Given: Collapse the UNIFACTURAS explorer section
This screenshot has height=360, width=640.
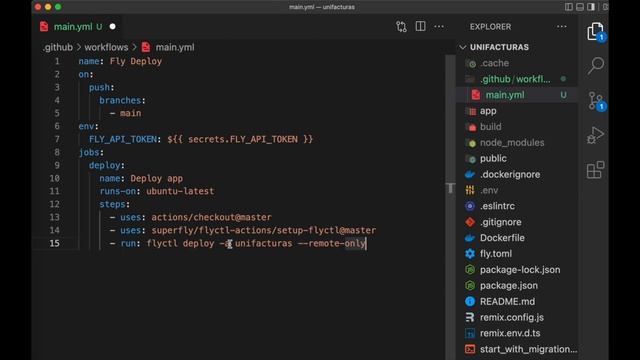Looking at the screenshot, I should point(499,47).
